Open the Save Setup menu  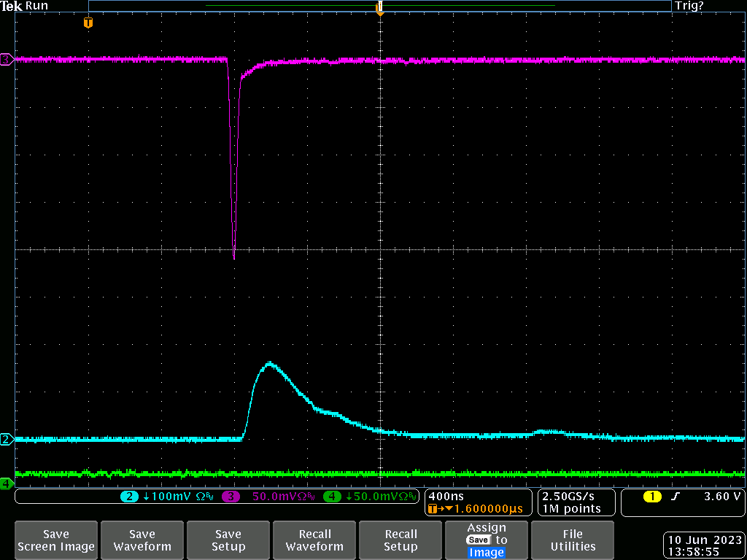[228, 540]
